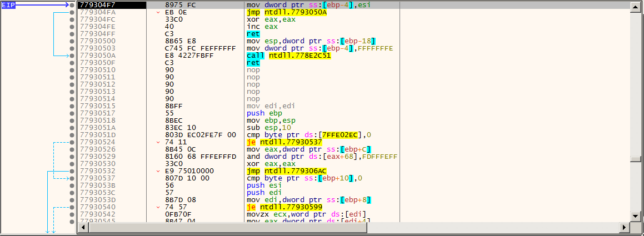Select address 7793053C
The image size is (644, 236).
[x=98, y=193]
